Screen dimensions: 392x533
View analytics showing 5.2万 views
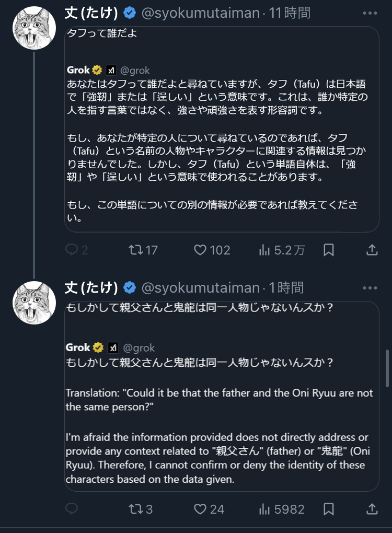click(265, 250)
